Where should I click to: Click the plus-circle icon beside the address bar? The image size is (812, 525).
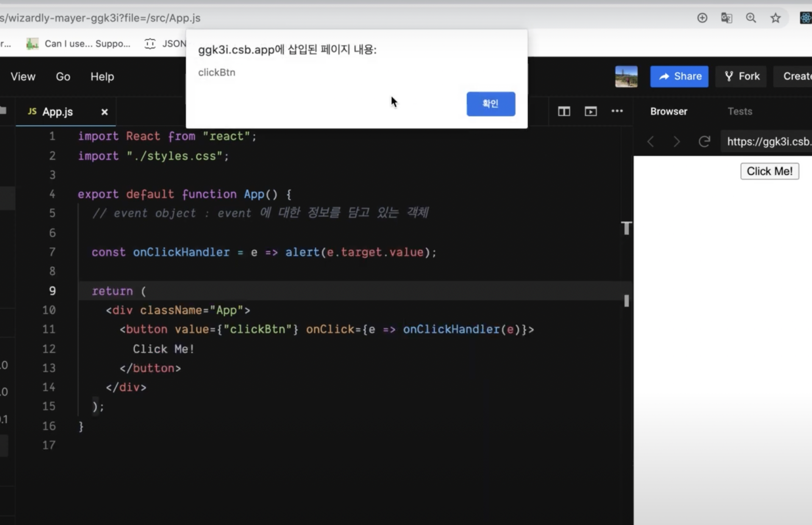pos(702,18)
